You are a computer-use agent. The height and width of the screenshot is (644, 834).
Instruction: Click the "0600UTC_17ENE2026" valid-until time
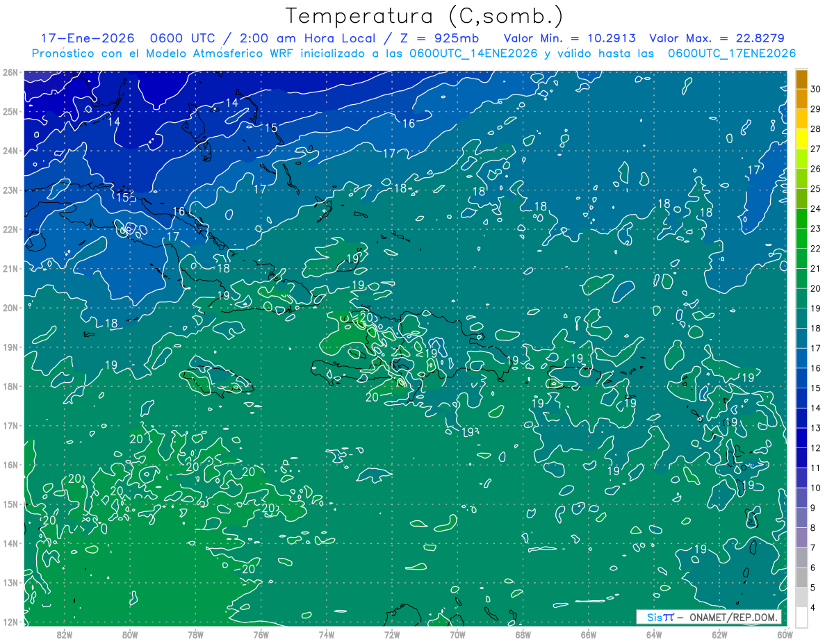(732, 53)
